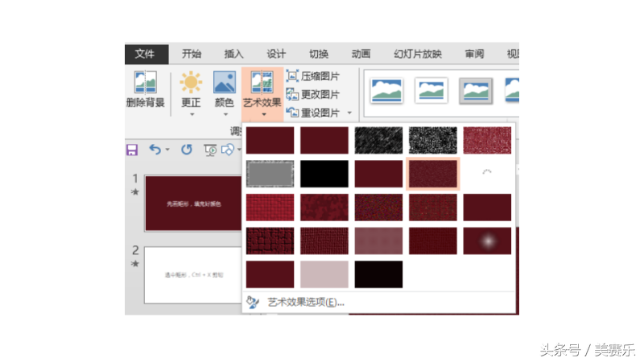Expand the Color dropdown arrow
The width and height of the screenshot is (644, 362).
click(225, 114)
